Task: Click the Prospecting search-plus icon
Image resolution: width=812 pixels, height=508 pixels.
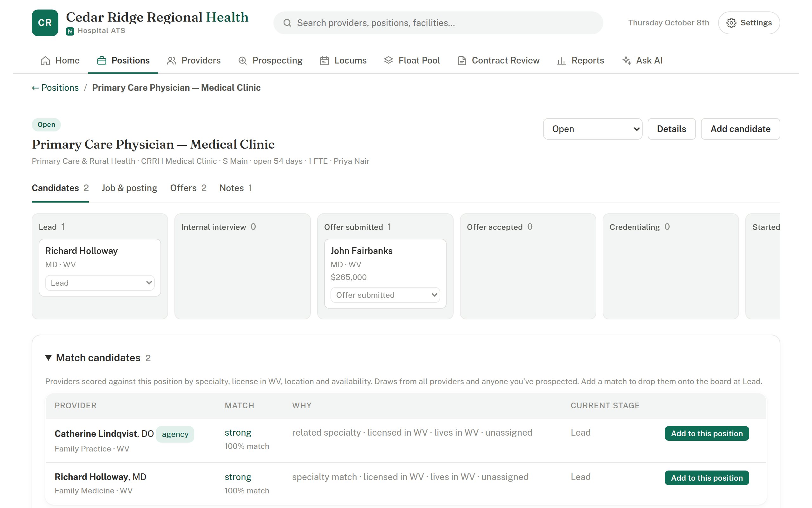Action: coord(243,60)
